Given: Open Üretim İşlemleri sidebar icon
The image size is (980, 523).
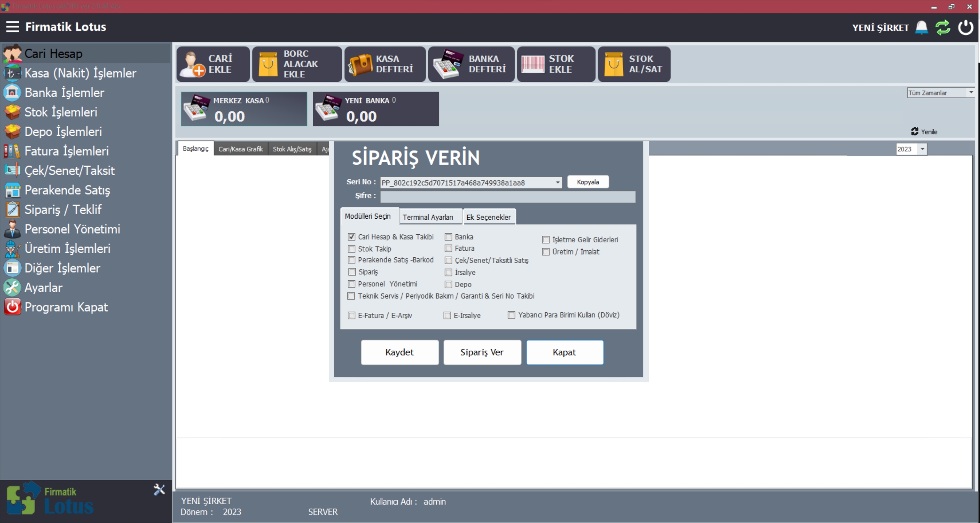Looking at the screenshot, I should 12,249.
